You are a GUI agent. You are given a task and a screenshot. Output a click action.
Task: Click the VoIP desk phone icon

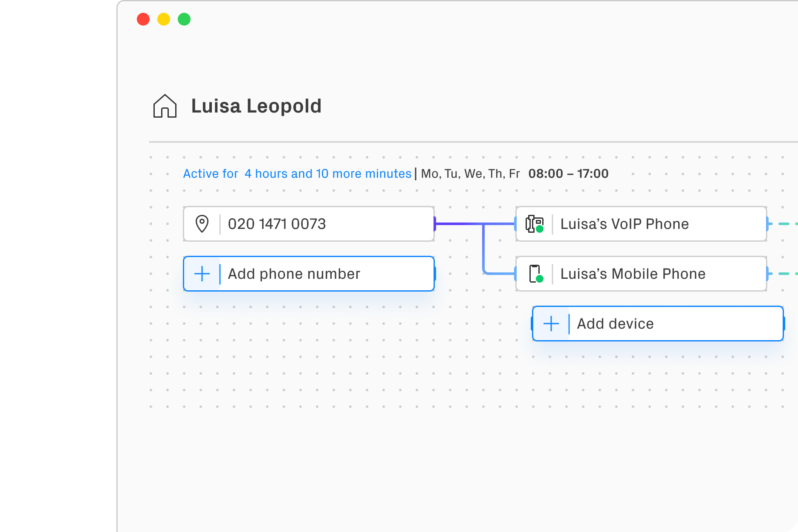[x=534, y=224]
